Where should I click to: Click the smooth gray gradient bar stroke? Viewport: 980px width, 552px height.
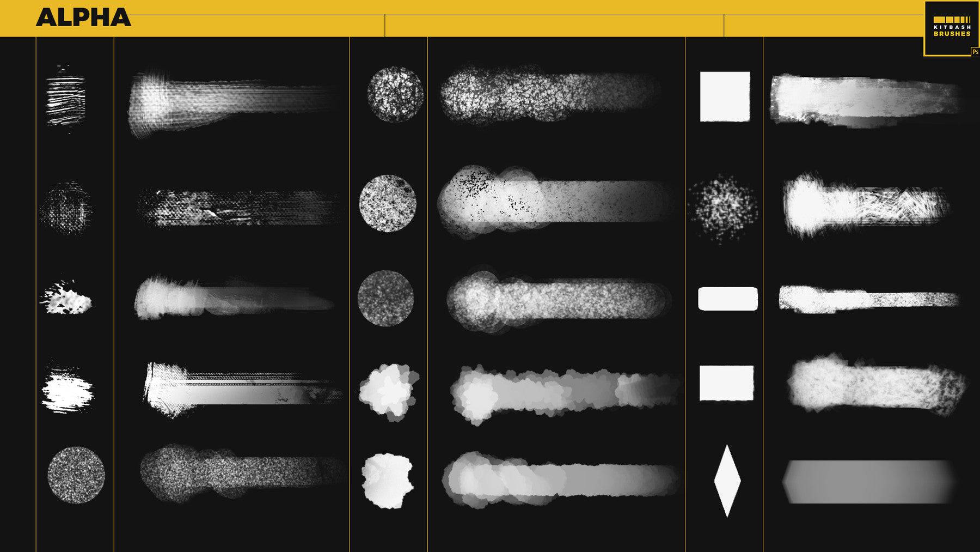point(869,482)
